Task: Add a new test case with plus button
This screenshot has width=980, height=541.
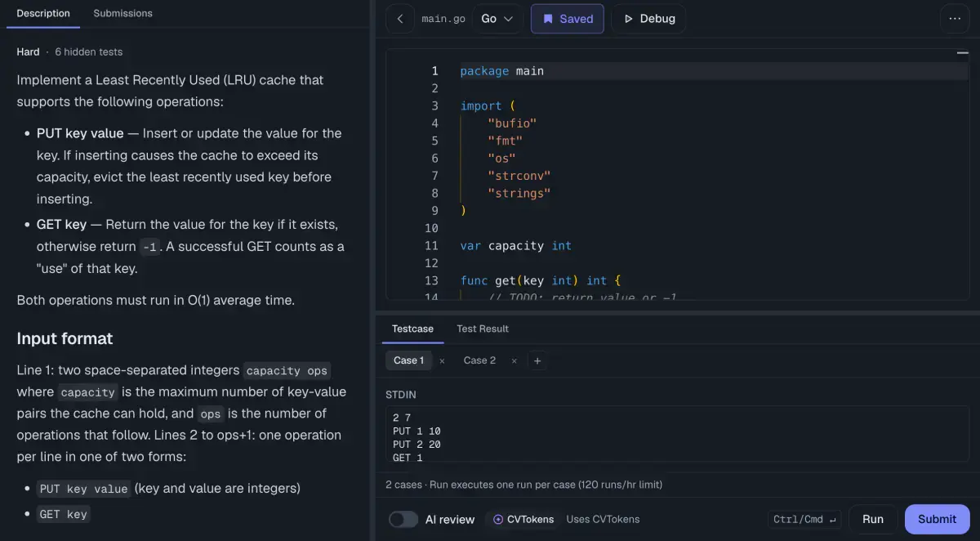Action: 537,360
